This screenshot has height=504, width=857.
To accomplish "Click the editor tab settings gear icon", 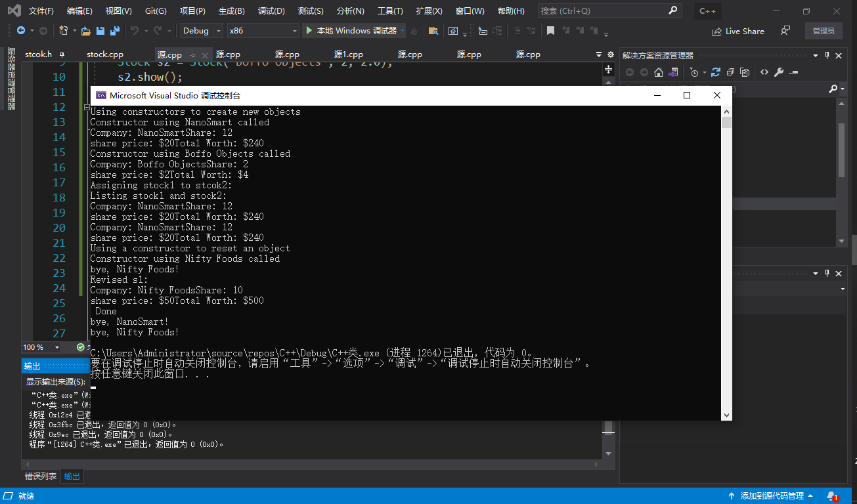I will pyautogui.click(x=611, y=54).
